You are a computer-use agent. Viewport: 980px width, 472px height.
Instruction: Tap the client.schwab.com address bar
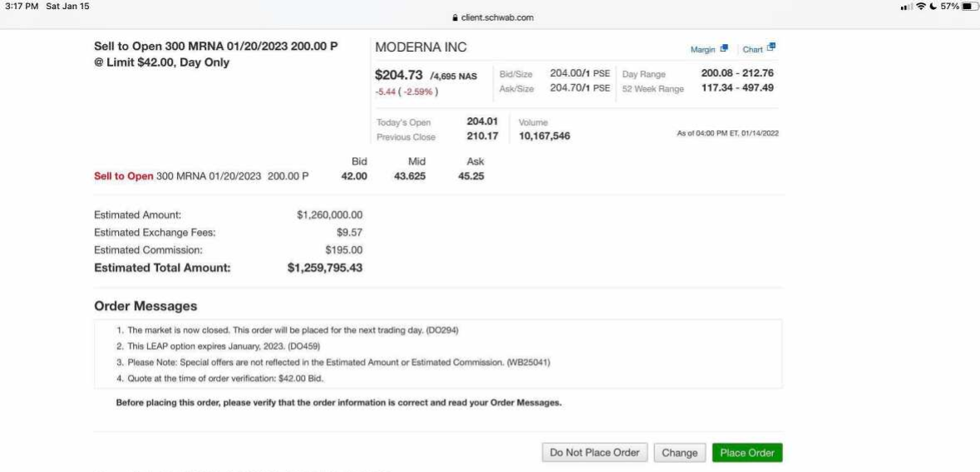[493, 18]
